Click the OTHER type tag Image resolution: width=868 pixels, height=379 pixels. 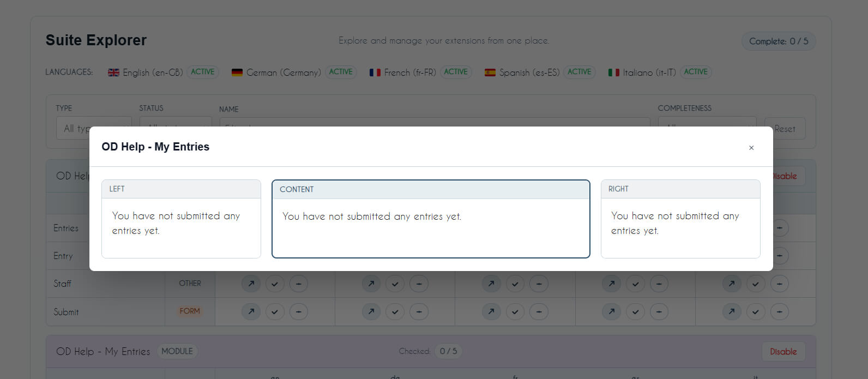point(190,284)
